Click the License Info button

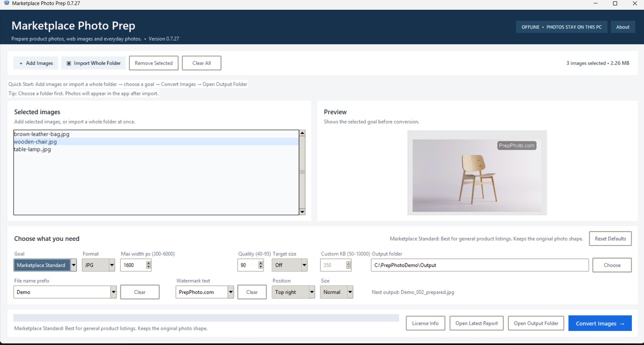point(425,323)
